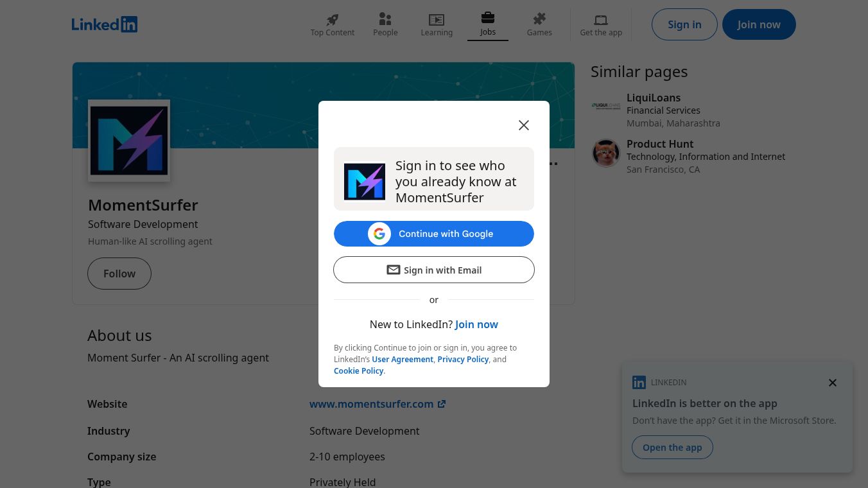The height and width of the screenshot is (488, 868).
Task: Click the Join now link in the dialog
Action: pyautogui.click(x=476, y=324)
